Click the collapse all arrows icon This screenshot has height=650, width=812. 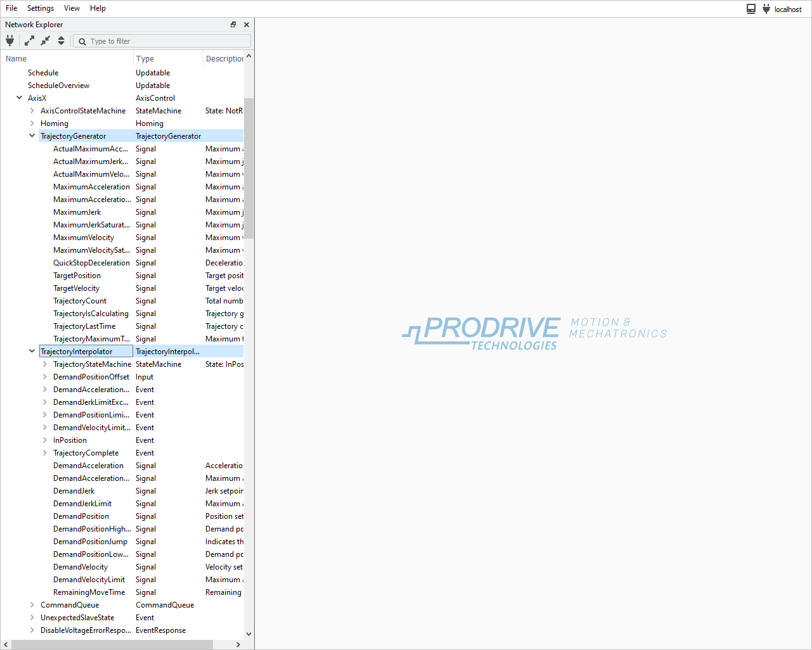click(45, 41)
